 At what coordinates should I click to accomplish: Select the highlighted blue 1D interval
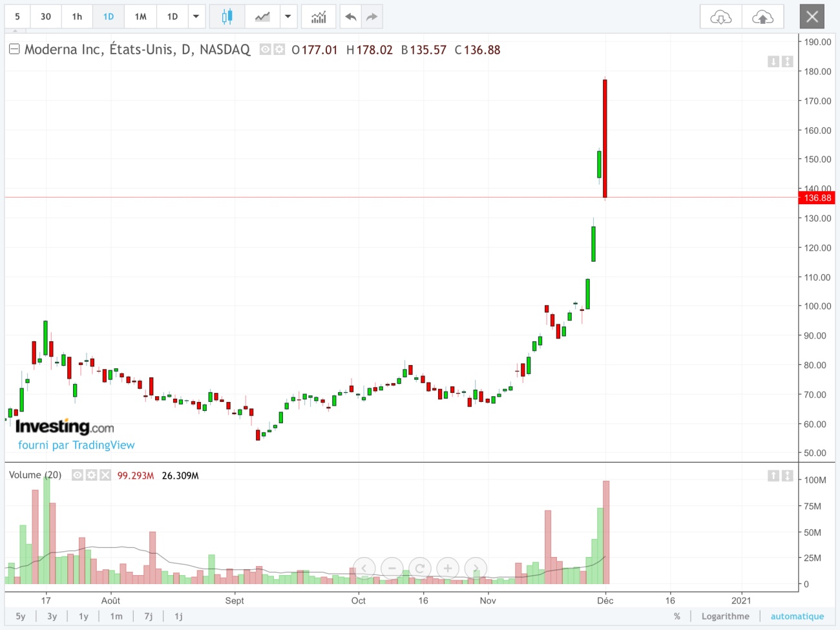(109, 17)
